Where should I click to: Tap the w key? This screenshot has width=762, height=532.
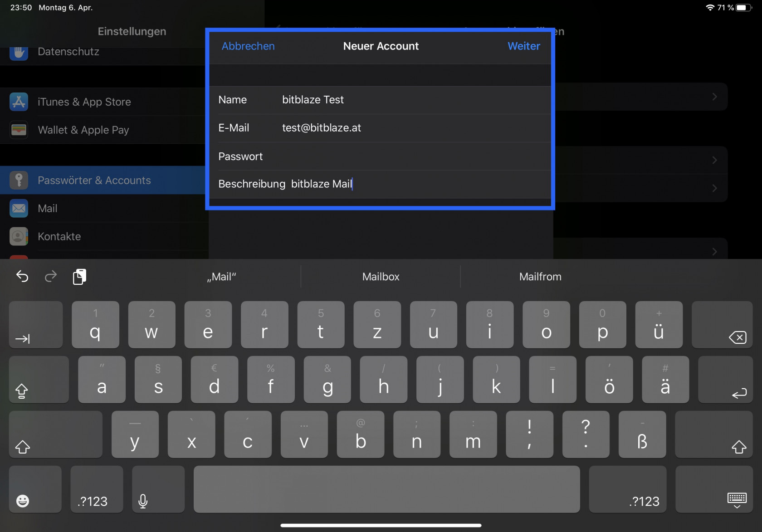click(151, 325)
